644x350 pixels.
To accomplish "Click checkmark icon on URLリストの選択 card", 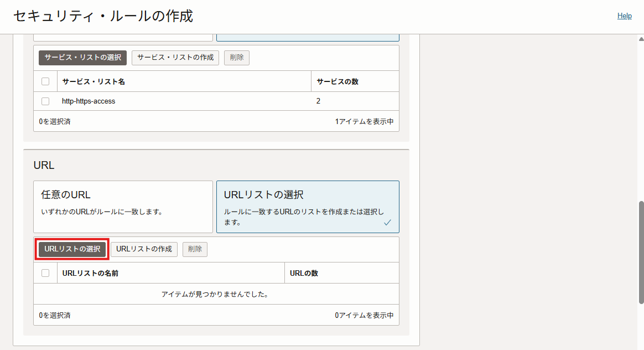I will click(387, 223).
